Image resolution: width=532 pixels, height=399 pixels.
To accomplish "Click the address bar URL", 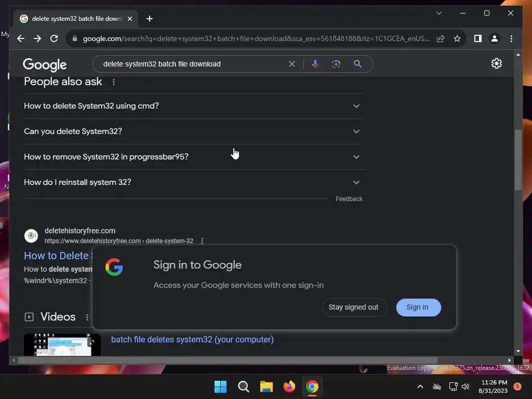I will pos(256,38).
